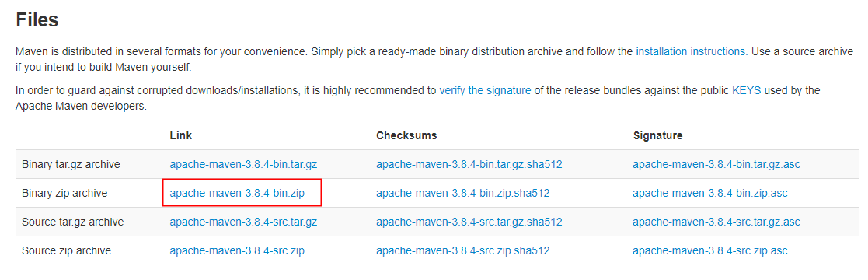Get apache-maven-3.8.4-src.tar.gz.asc signature

click(716, 222)
